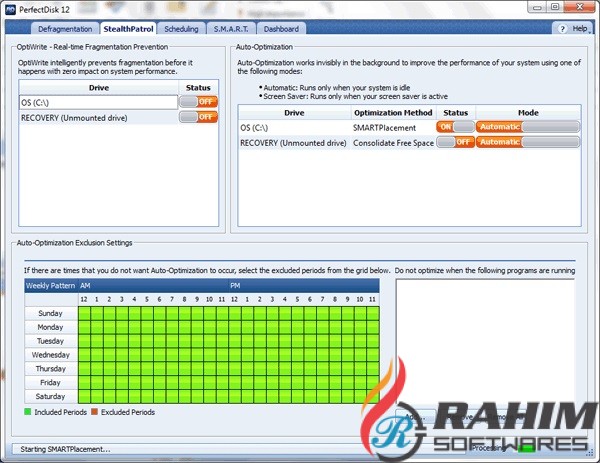Screen dimensions: 600x463
Task: Switch to the Defragmentation tab
Action: coord(65,29)
